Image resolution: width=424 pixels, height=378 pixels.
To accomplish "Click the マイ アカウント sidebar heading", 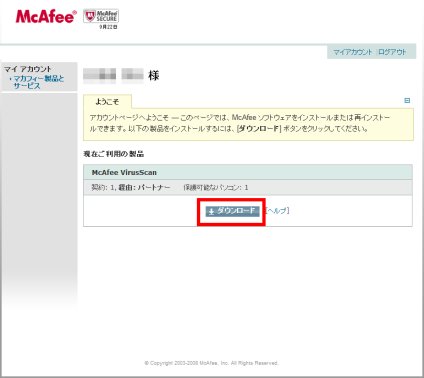I will (28, 69).
